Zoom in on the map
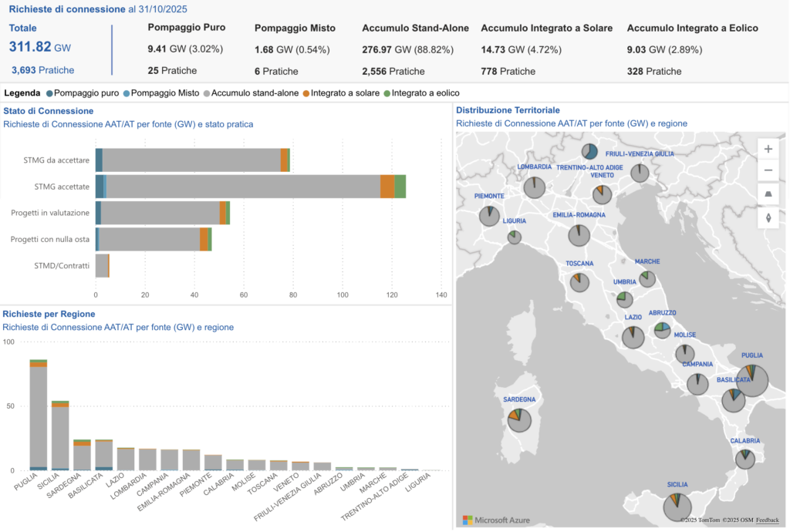Screen dimensions: 790x532 point(768,149)
